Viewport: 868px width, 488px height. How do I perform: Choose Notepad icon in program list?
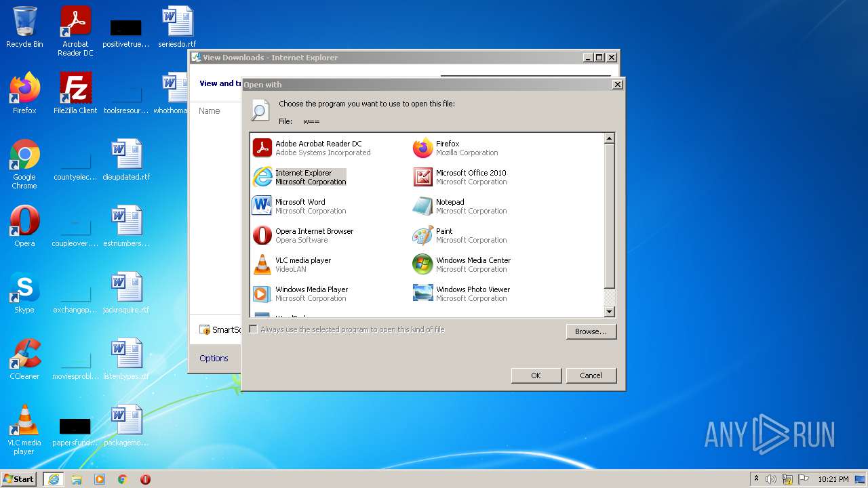422,206
